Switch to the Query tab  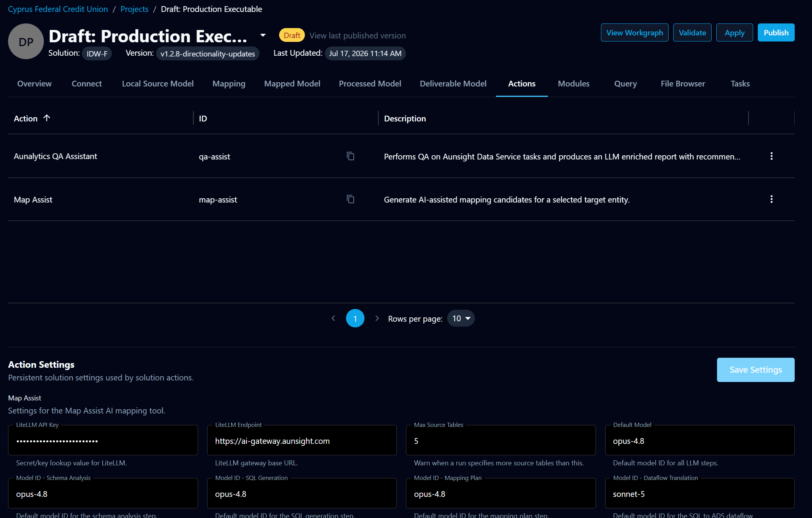(x=626, y=83)
